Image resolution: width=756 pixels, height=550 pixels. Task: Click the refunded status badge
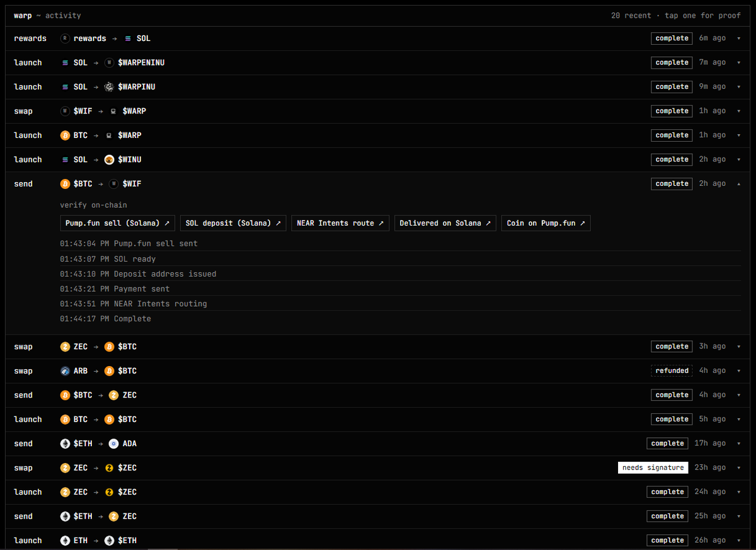click(672, 371)
